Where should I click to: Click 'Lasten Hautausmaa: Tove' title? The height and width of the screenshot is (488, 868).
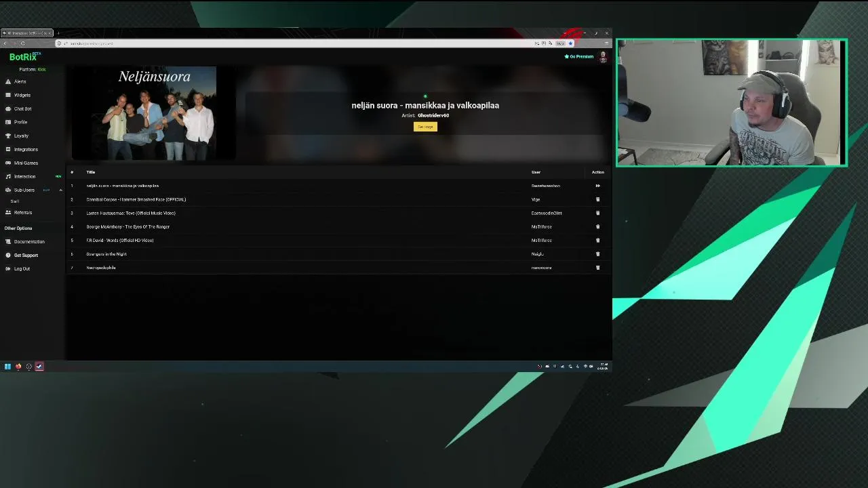tap(131, 213)
